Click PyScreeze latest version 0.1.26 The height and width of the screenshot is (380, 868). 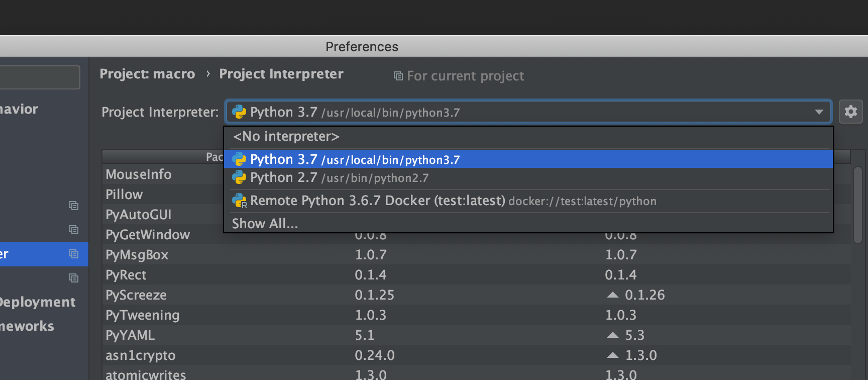(x=644, y=295)
